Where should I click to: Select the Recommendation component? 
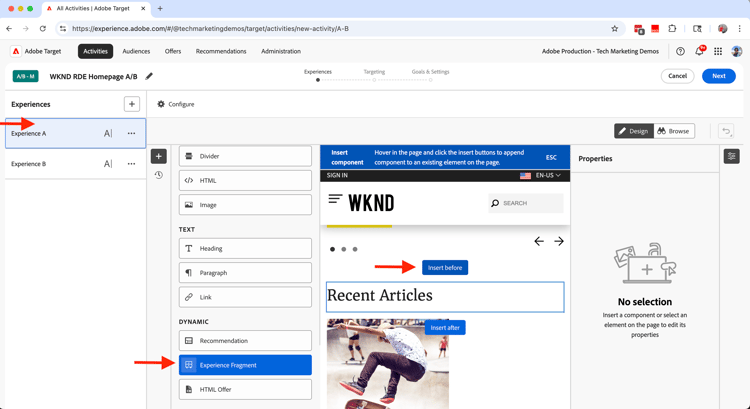(x=245, y=341)
